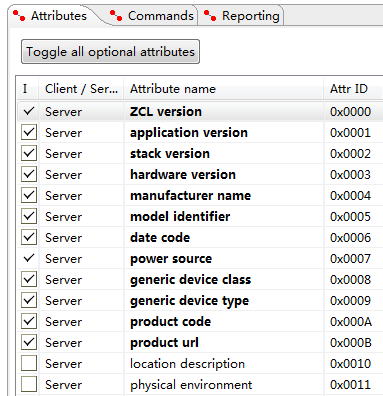The height and width of the screenshot is (396, 383).
Task: Click the Client / Ser... column header
Action: tap(81, 89)
